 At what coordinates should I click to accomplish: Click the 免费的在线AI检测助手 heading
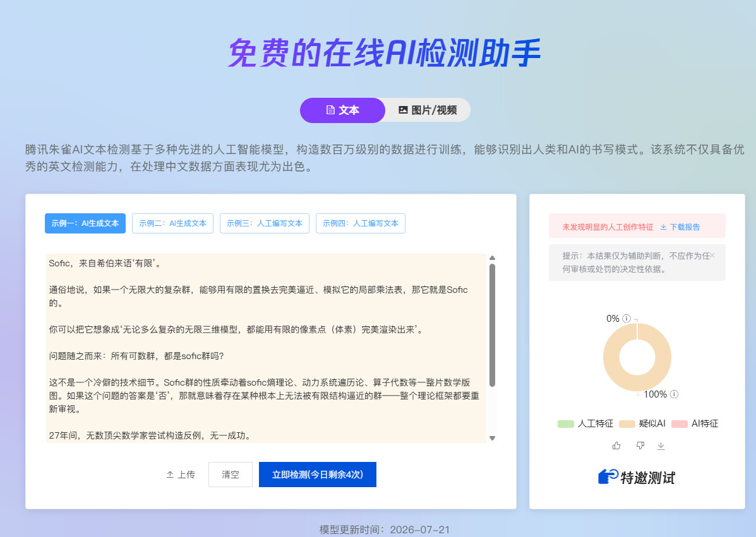click(384, 53)
